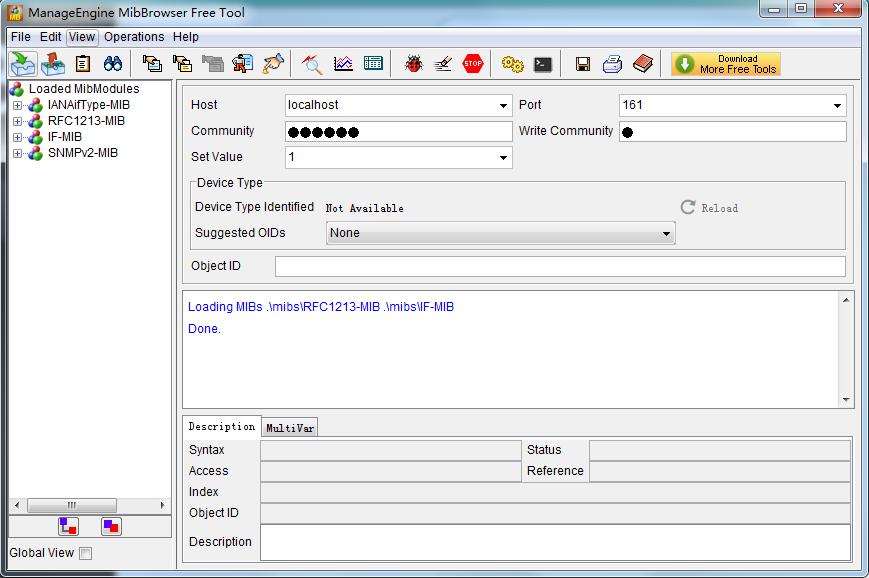Open the Operations menu
The image size is (869, 578).
coord(134,37)
